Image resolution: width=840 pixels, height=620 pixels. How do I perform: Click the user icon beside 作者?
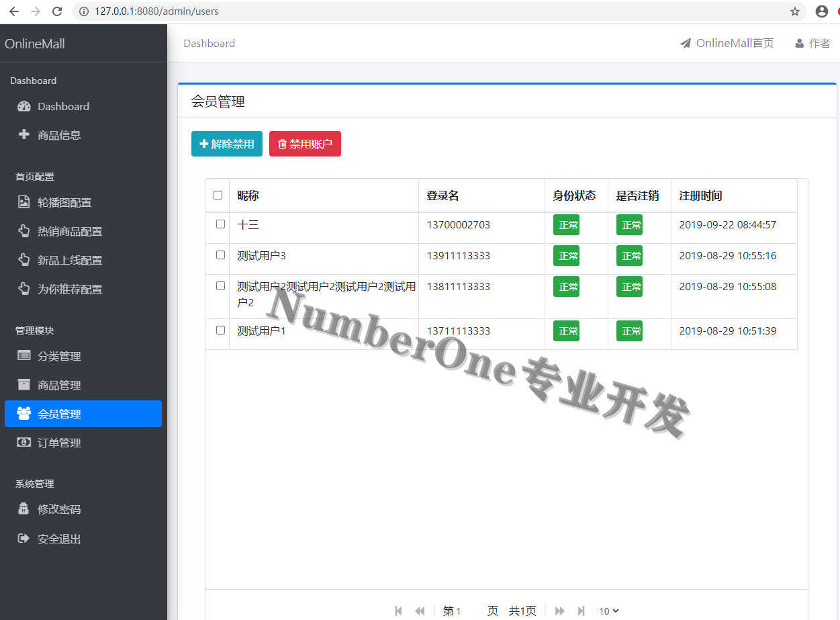pos(800,43)
